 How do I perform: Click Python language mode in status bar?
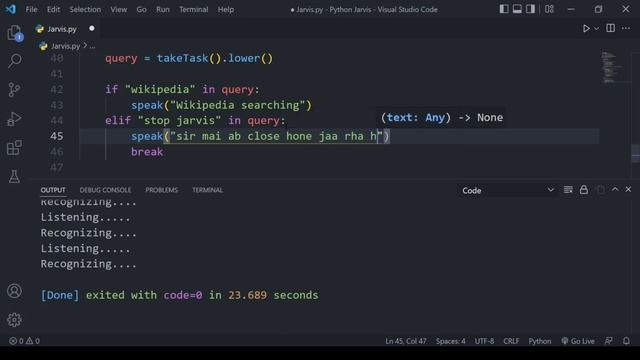pyautogui.click(x=540, y=341)
